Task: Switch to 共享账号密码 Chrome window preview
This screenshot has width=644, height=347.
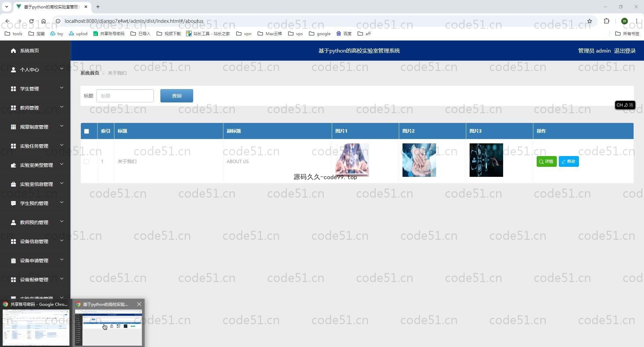Action: (36, 323)
